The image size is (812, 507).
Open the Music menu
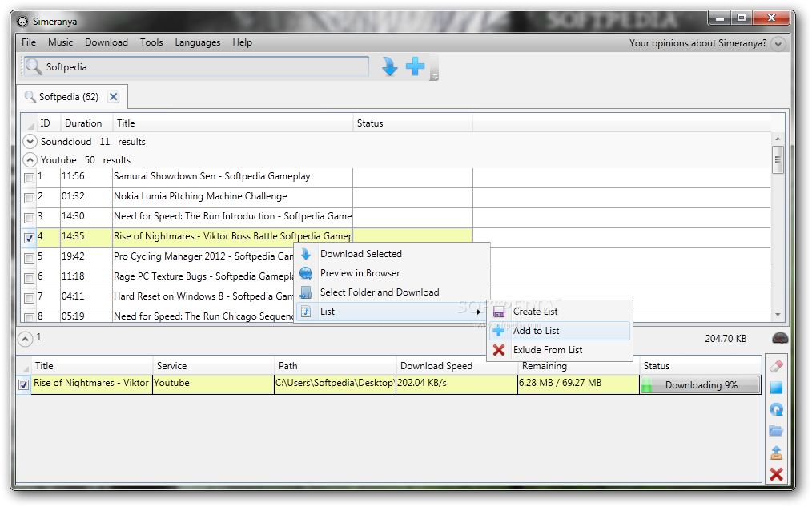coord(61,42)
